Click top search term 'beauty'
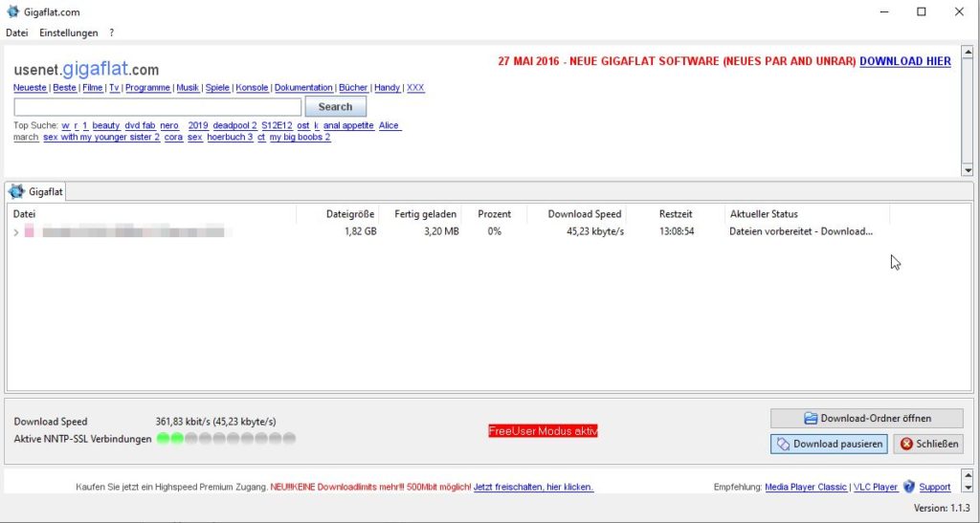The width and height of the screenshot is (980, 523). [x=105, y=125]
